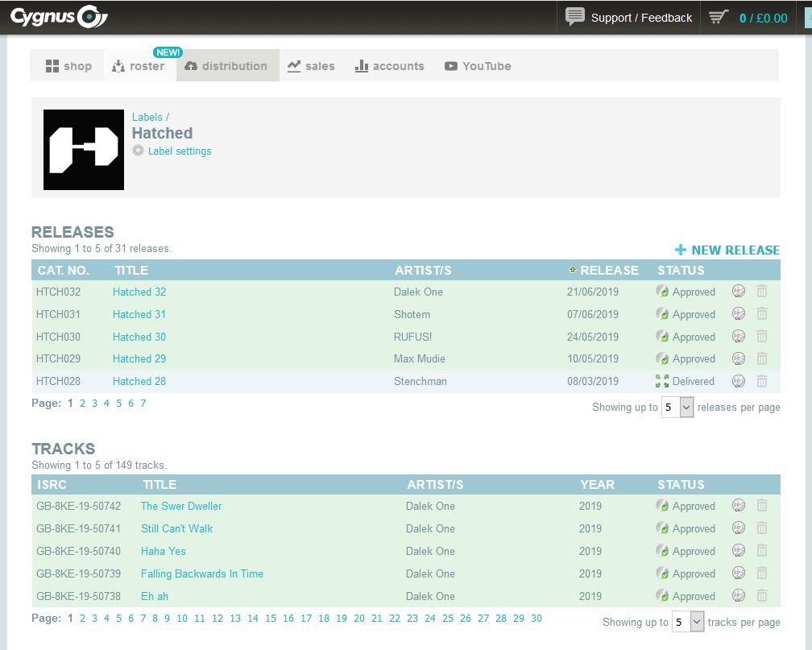Sort releases by ARTIST/S column header

tap(423, 271)
